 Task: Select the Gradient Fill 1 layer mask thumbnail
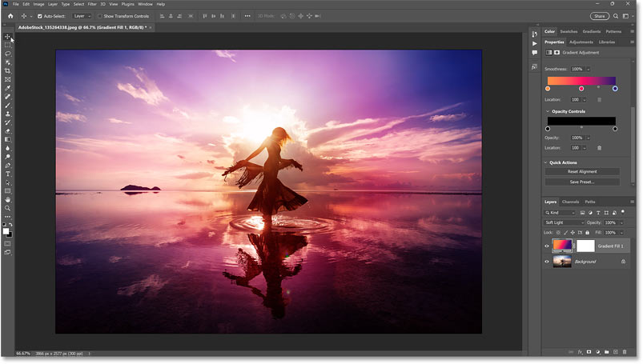pyautogui.click(x=585, y=246)
